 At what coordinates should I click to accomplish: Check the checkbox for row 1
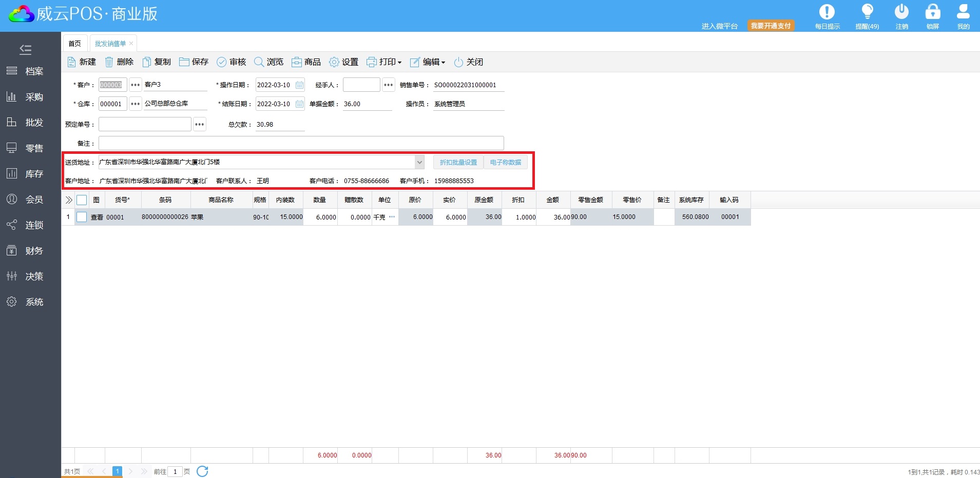pos(82,217)
